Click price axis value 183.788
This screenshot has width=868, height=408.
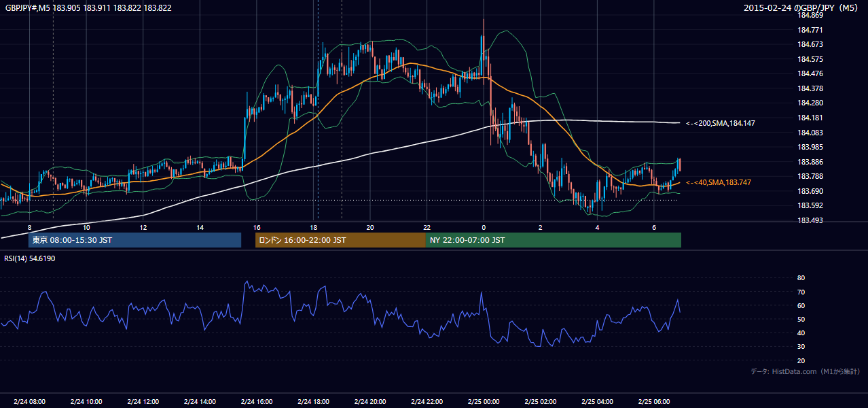click(810, 176)
